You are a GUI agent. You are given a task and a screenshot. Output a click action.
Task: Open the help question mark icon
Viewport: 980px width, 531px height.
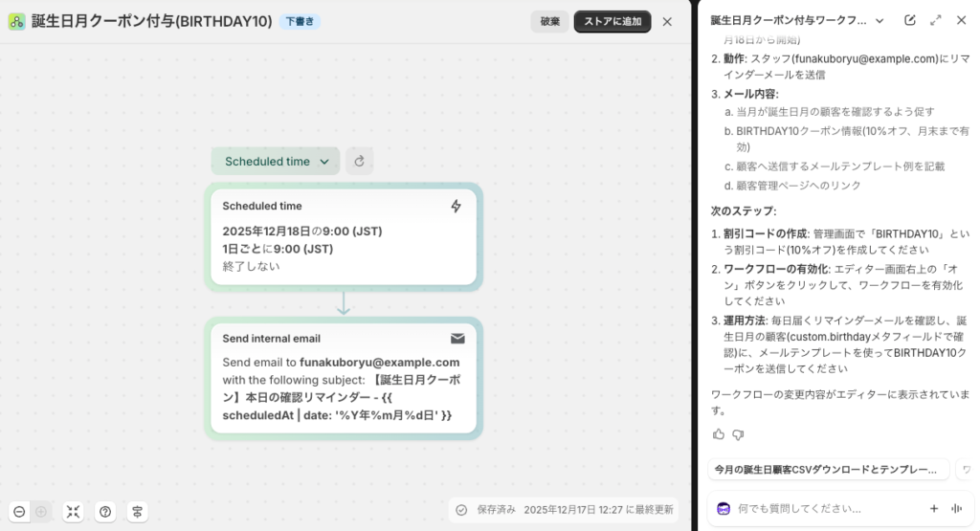pos(105,512)
